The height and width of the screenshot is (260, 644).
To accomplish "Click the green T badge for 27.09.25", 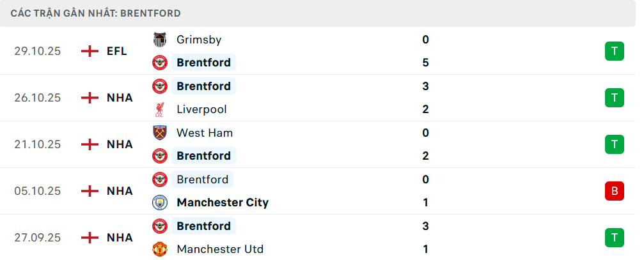I will 614,238.
